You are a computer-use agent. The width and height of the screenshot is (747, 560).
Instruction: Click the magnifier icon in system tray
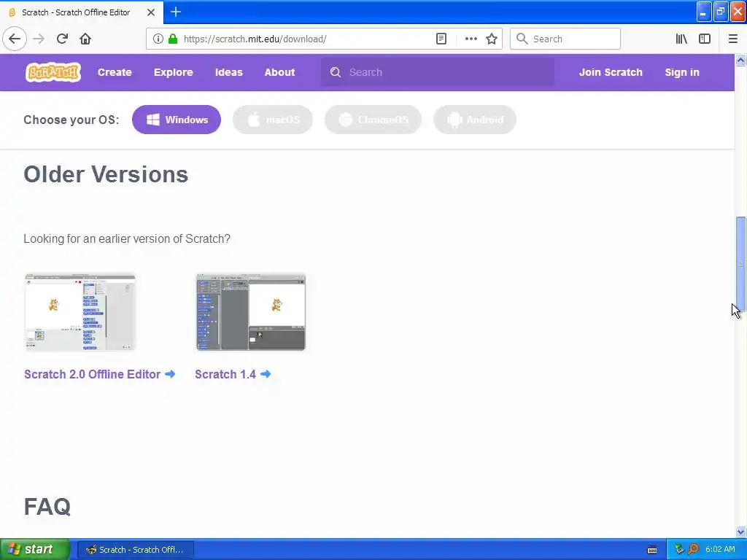(693, 549)
